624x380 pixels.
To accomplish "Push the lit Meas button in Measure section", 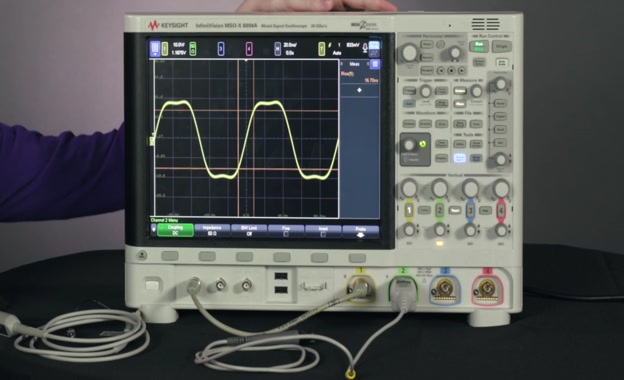I will [460, 104].
